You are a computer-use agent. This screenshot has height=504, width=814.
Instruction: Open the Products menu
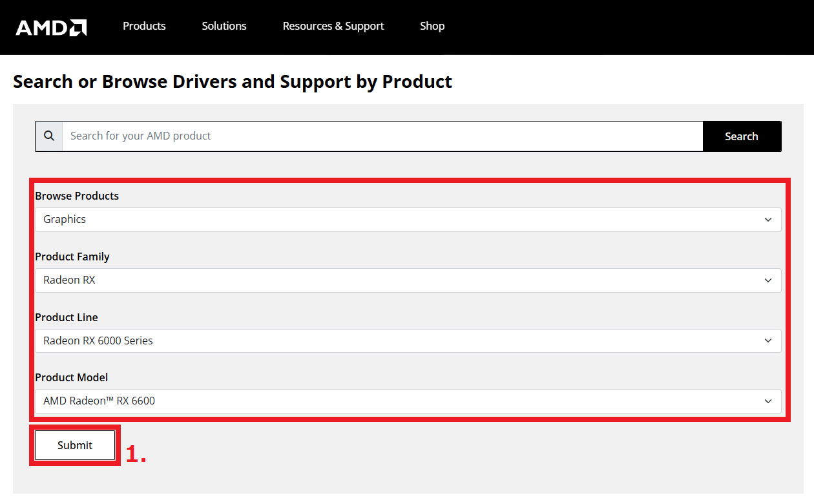144,26
